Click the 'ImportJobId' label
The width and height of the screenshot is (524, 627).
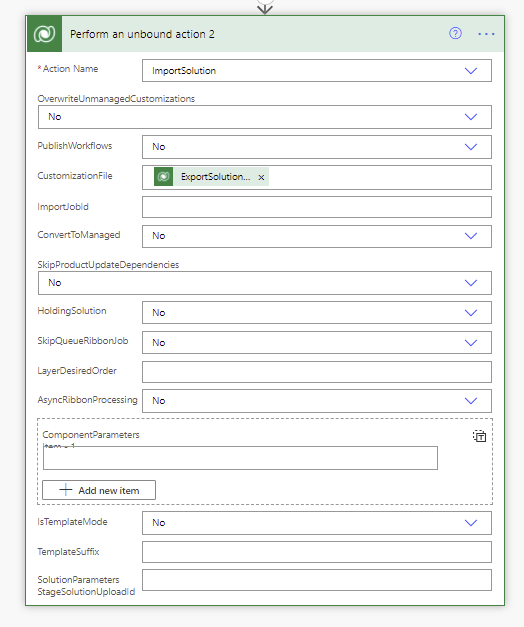pyautogui.click(x=63, y=207)
